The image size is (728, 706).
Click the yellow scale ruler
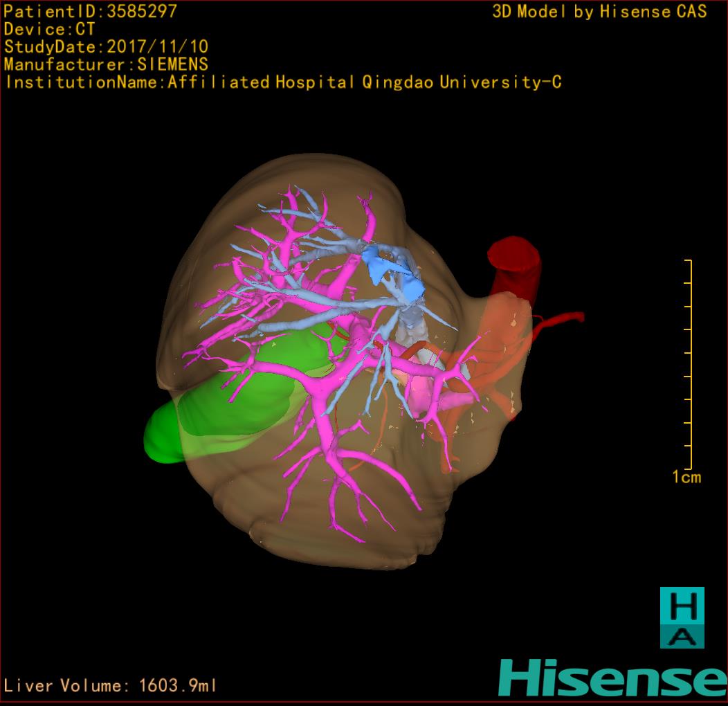689,364
